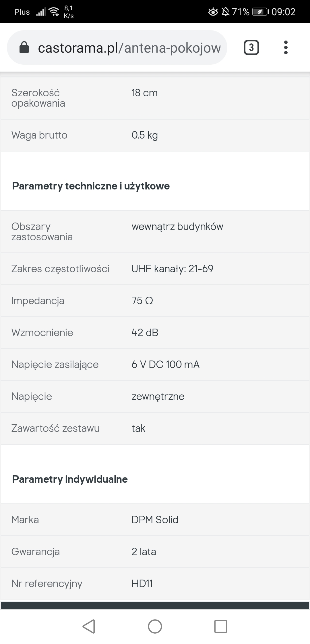Tap the padlock site security icon
Viewport: 310px width, 644px height.
tap(24, 47)
